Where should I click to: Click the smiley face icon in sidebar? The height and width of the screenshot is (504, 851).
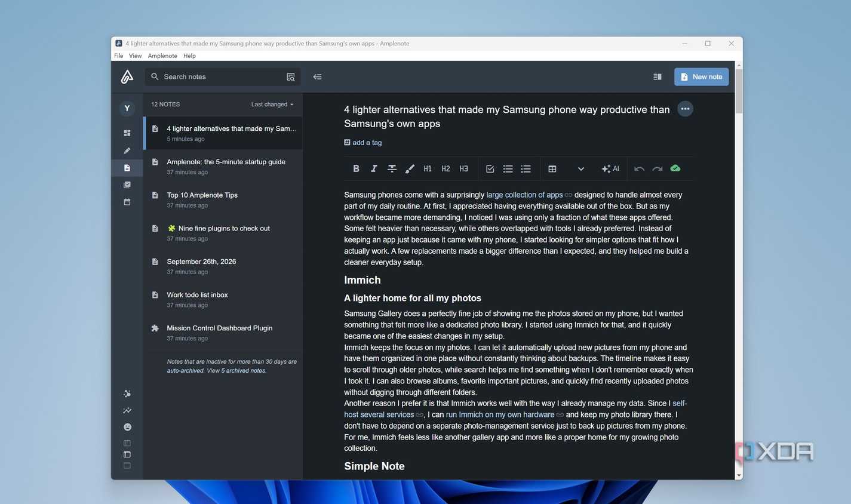[127, 427]
